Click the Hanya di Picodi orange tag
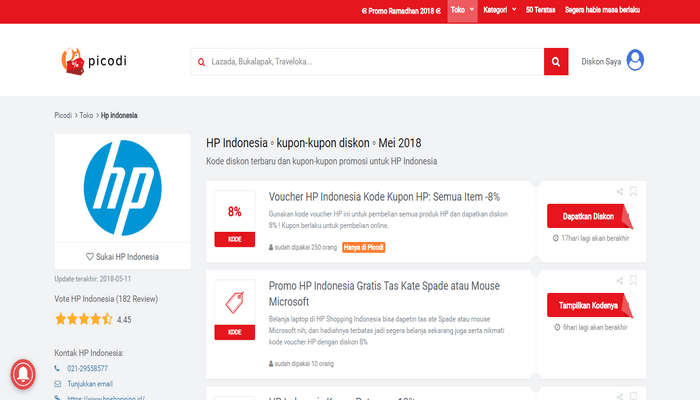The height and width of the screenshot is (400, 700). tap(363, 247)
